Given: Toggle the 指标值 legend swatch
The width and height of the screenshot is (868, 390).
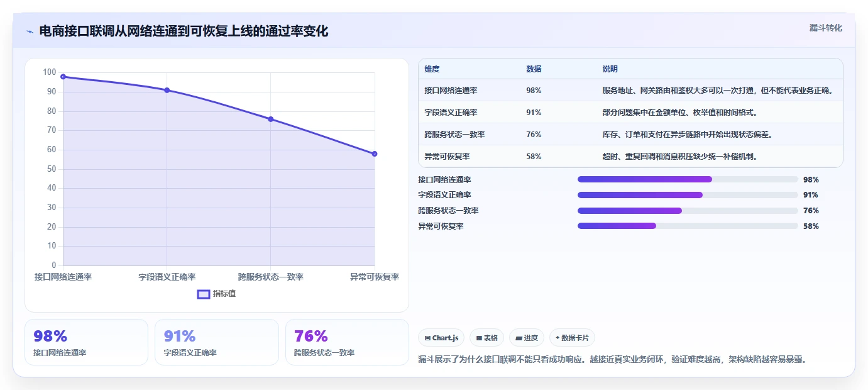Looking at the screenshot, I should (204, 294).
